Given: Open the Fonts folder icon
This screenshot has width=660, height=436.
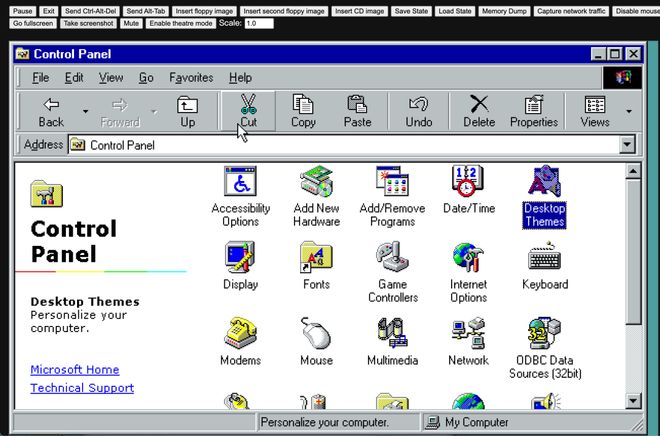Looking at the screenshot, I should point(316,259).
